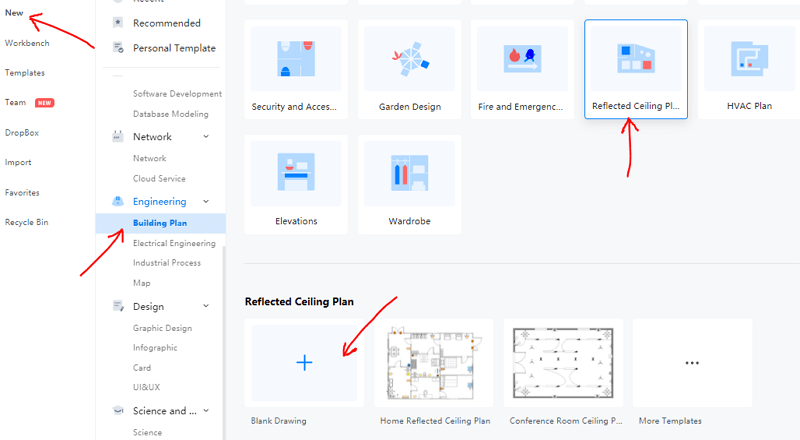
Task: Click the Engineering category label
Action: click(x=160, y=202)
